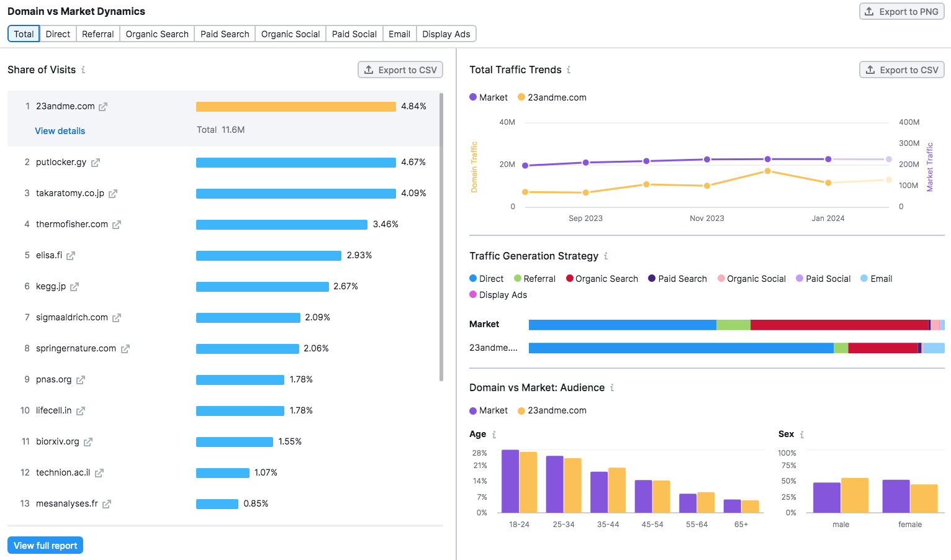The height and width of the screenshot is (560, 951).
Task: Select the Total tab
Action: (24, 34)
